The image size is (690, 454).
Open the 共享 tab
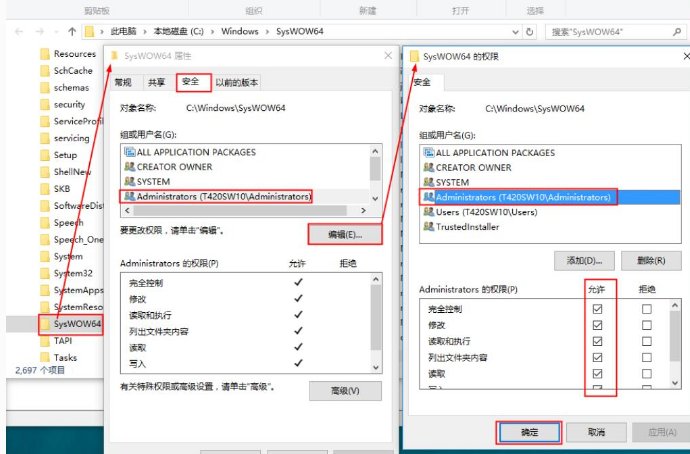pos(157,83)
